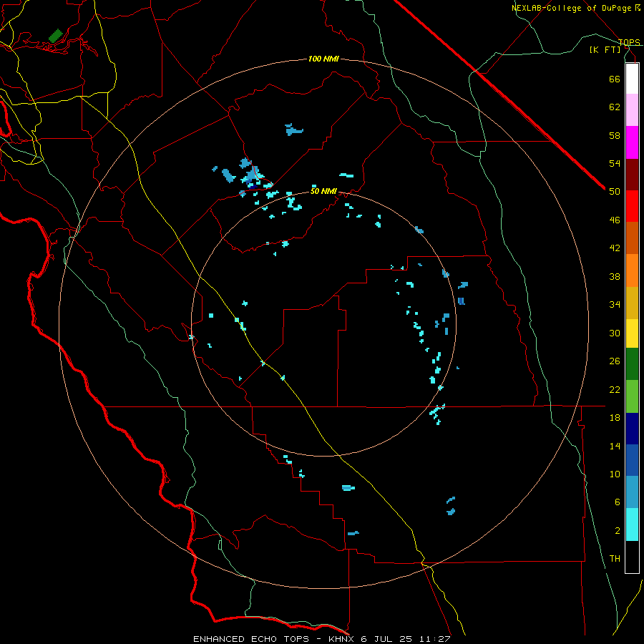Click the cyan echo bar near bottom center

point(348,488)
